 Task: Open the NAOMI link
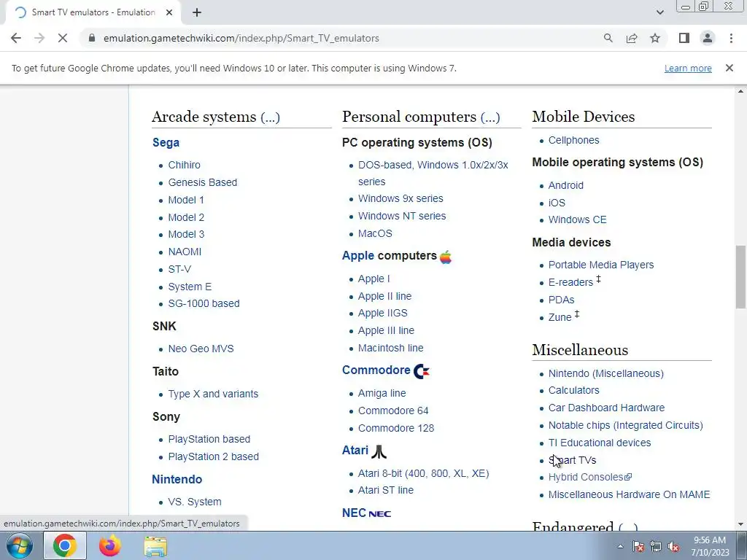185,252
